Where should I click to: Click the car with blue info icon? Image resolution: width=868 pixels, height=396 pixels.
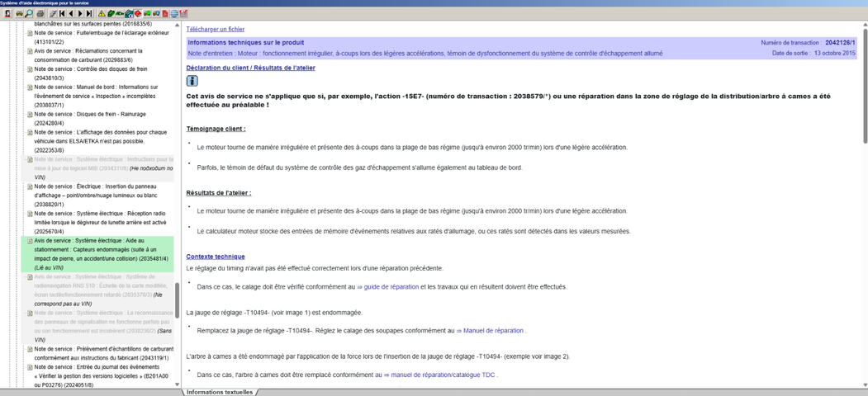pos(156,13)
